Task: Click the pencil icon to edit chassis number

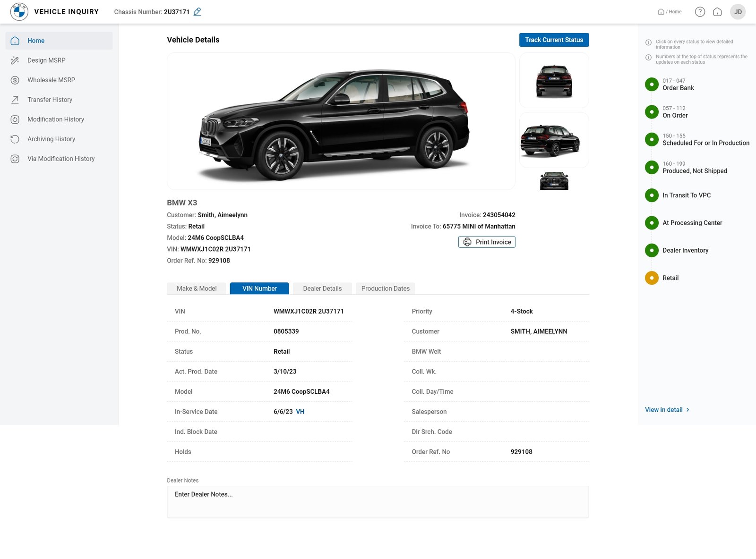Action: pyautogui.click(x=197, y=12)
